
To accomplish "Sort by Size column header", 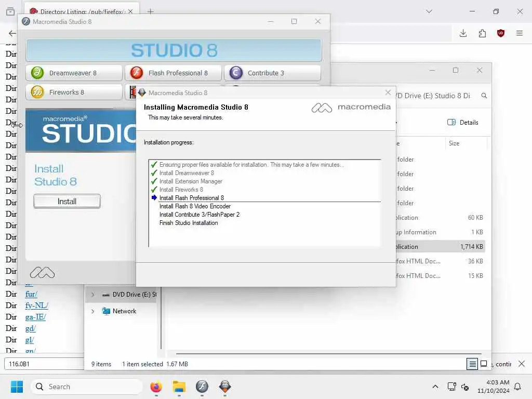I will pos(454,143).
